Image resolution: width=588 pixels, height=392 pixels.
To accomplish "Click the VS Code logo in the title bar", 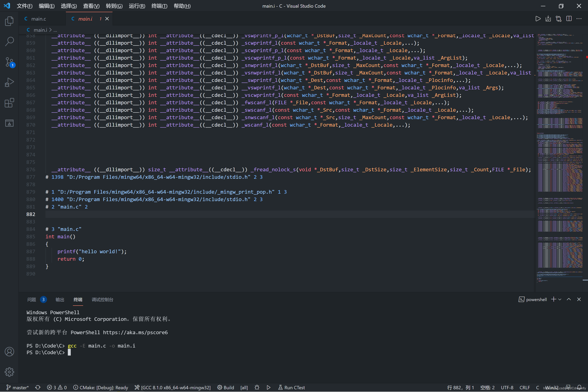I will (7, 6).
